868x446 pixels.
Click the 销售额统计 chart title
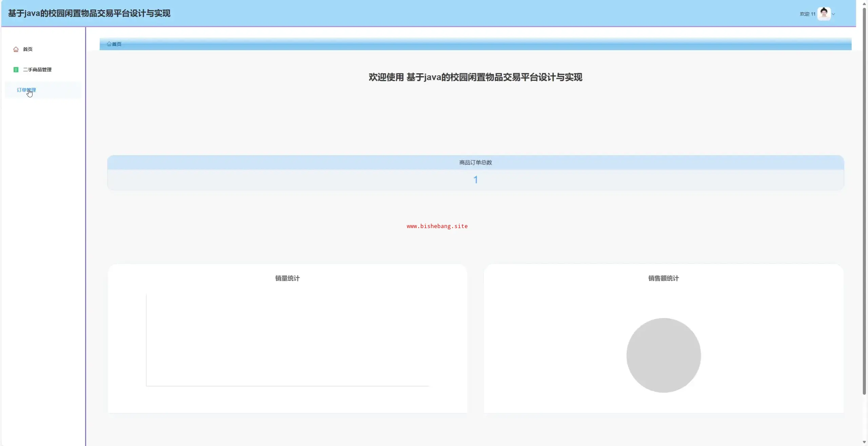point(663,278)
